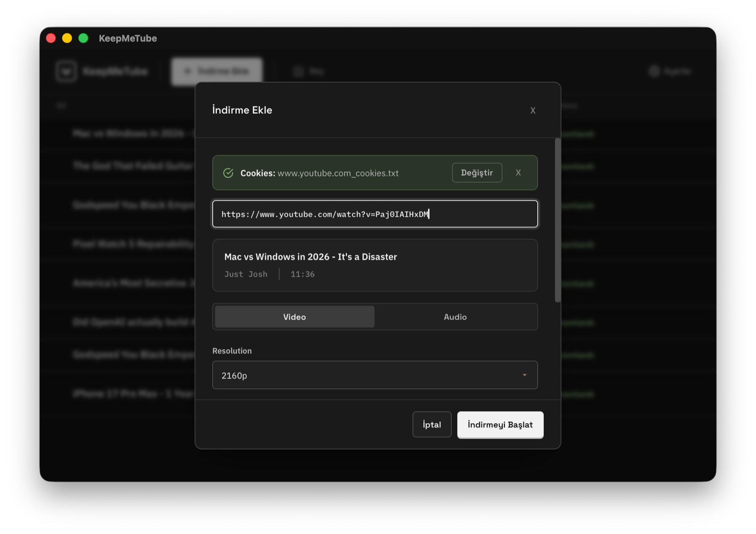Viewport: 756px width, 534px height.
Task: Close window with red traffic light
Action: pos(51,38)
